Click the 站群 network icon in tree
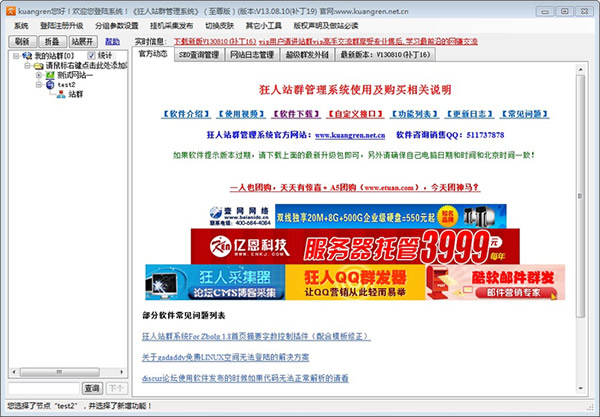The height and width of the screenshot is (417, 600). tap(61, 94)
